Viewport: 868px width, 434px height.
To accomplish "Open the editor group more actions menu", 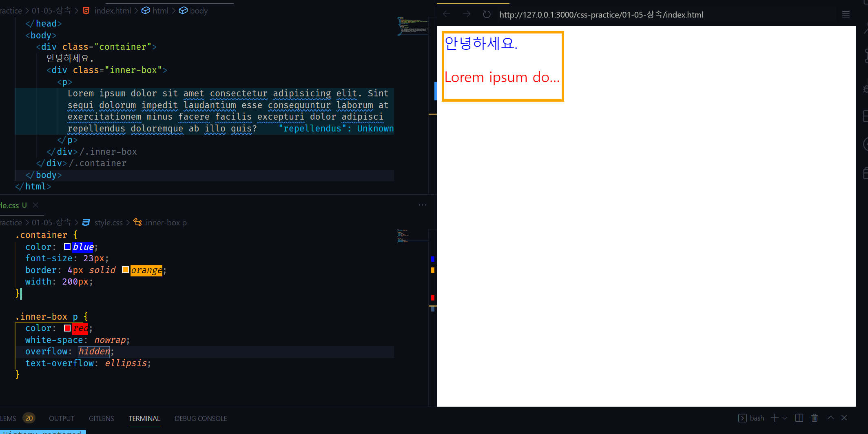I will click(x=423, y=205).
